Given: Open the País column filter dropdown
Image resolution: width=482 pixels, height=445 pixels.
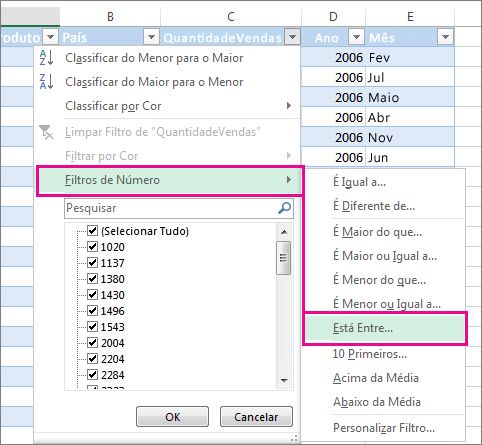Looking at the screenshot, I should pos(151,37).
